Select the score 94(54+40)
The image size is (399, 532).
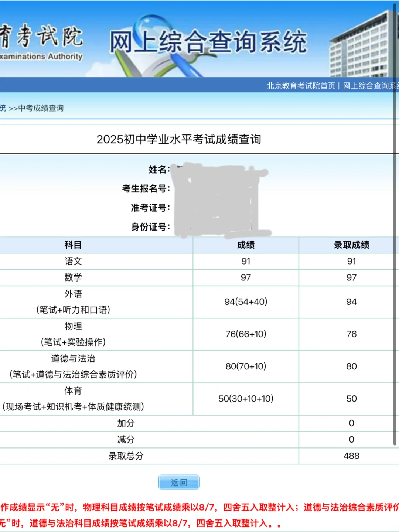tap(246, 302)
